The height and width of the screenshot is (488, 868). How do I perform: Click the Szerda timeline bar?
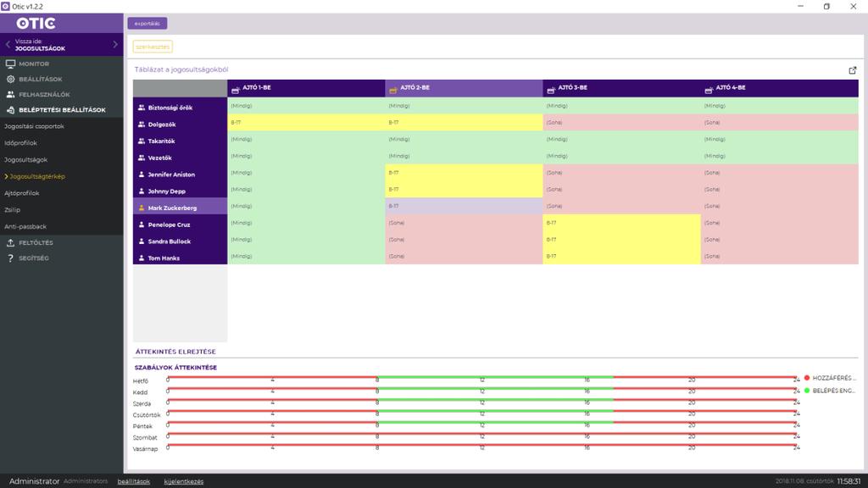click(x=482, y=400)
